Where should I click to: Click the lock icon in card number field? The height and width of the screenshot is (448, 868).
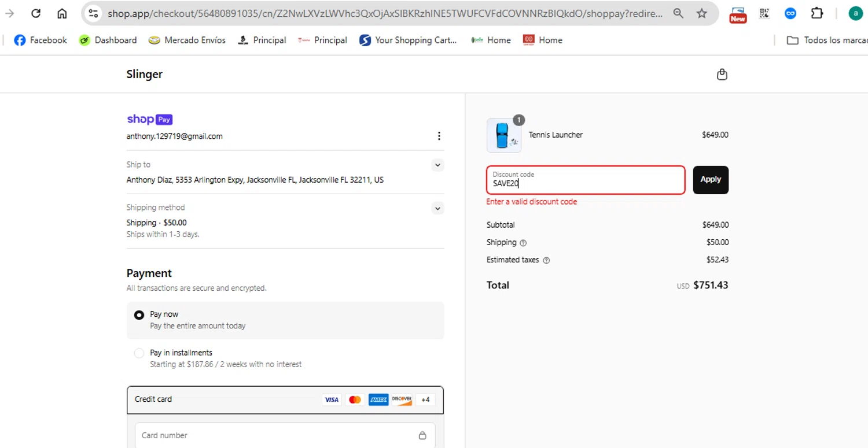[x=422, y=435]
